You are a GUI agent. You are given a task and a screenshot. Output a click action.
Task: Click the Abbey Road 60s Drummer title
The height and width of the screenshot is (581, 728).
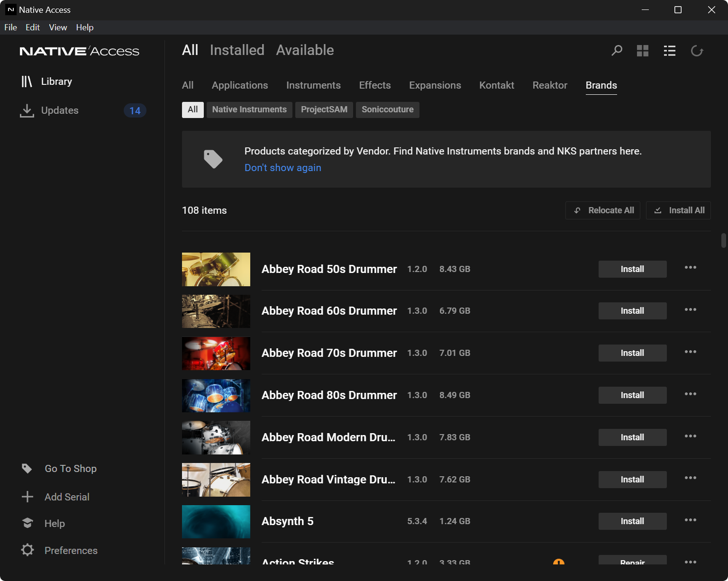click(x=329, y=311)
